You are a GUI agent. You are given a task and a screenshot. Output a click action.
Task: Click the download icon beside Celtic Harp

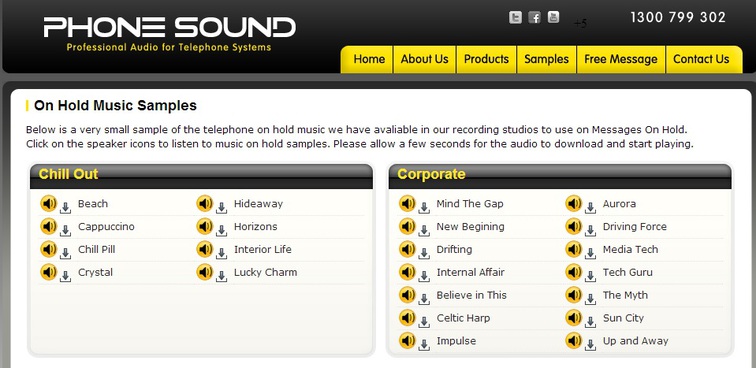[x=424, y=323]
